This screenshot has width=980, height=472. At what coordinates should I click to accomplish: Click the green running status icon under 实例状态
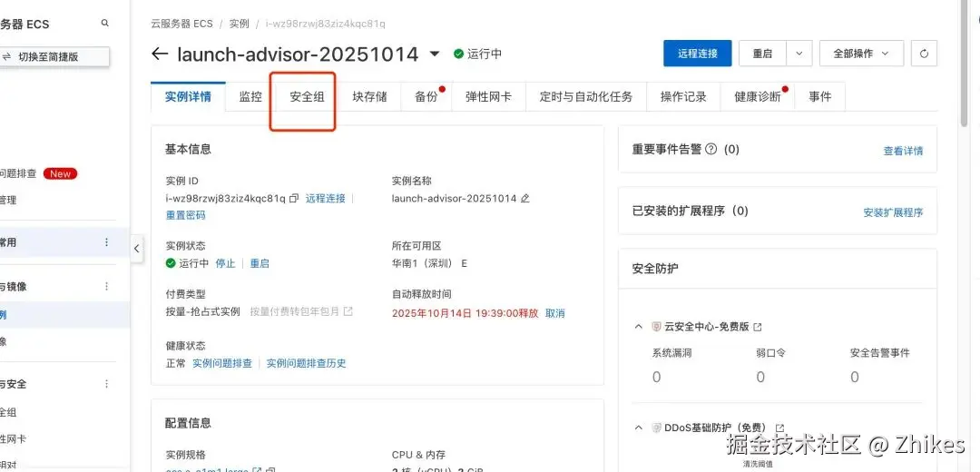tap(171, 263)
